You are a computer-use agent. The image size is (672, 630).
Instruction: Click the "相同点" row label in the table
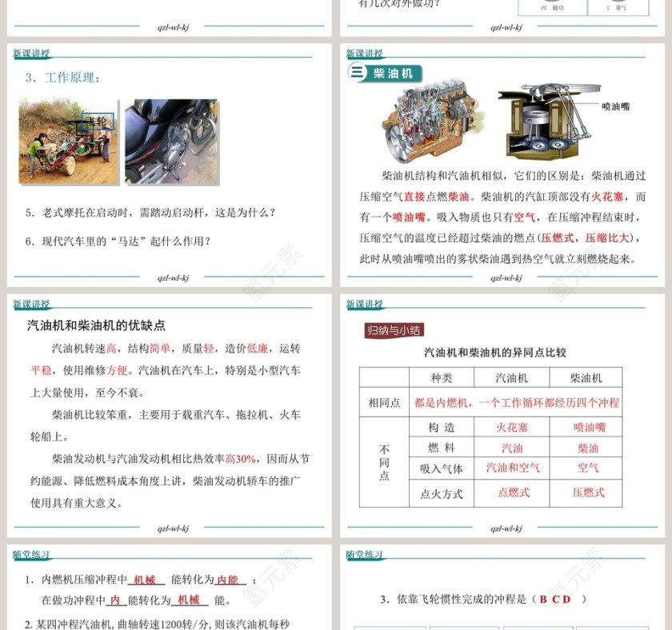coord(384,403)
